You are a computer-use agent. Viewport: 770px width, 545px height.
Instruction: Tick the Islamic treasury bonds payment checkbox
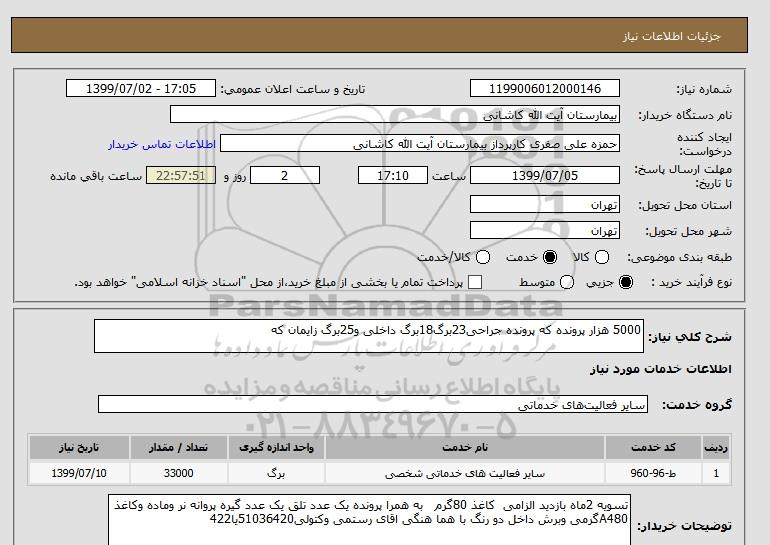click(x=475, y=282)
